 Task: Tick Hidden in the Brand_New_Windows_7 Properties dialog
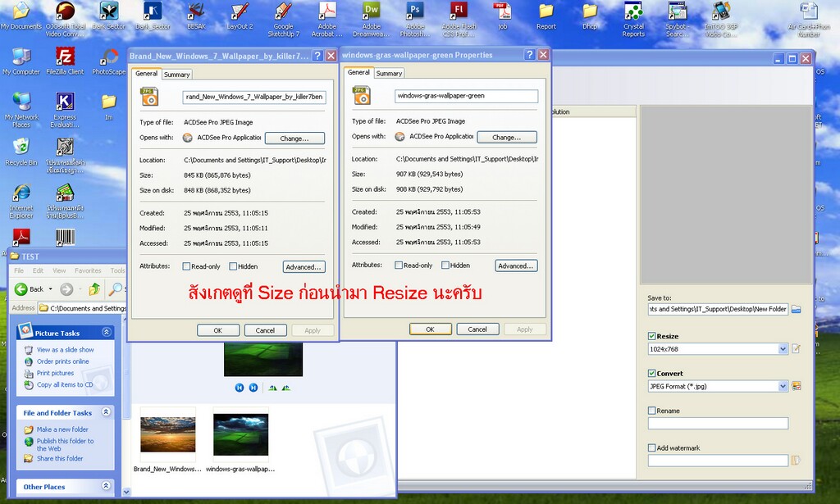[x=233, y=266]
